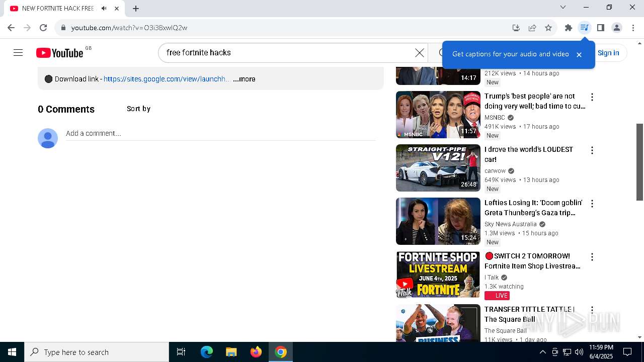Go back to previous page
Screen dimensions: 644x362
click(11, 28)
